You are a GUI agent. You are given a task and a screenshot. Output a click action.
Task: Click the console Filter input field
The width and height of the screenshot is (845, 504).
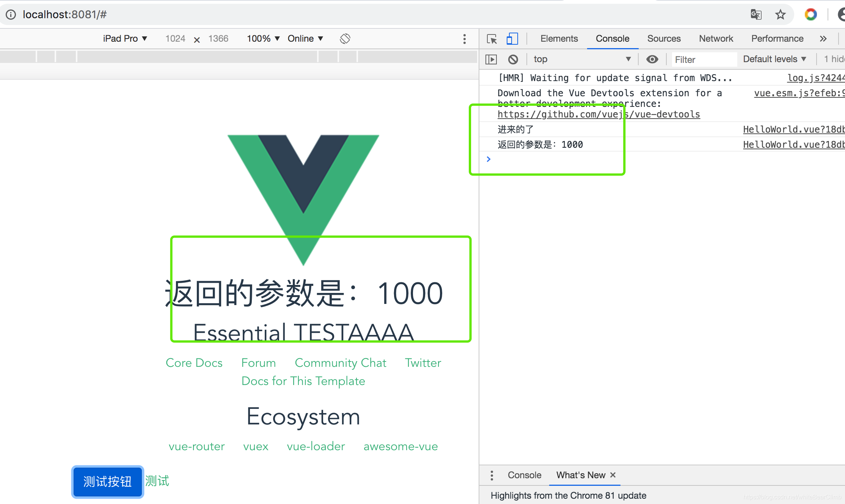[704, 59]
